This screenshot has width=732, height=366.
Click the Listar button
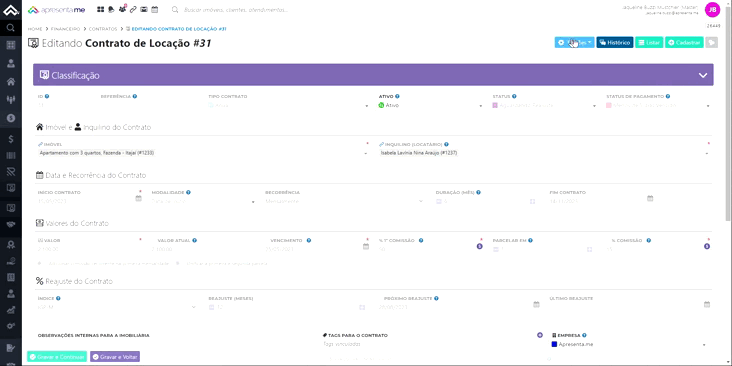pos(649,42)
